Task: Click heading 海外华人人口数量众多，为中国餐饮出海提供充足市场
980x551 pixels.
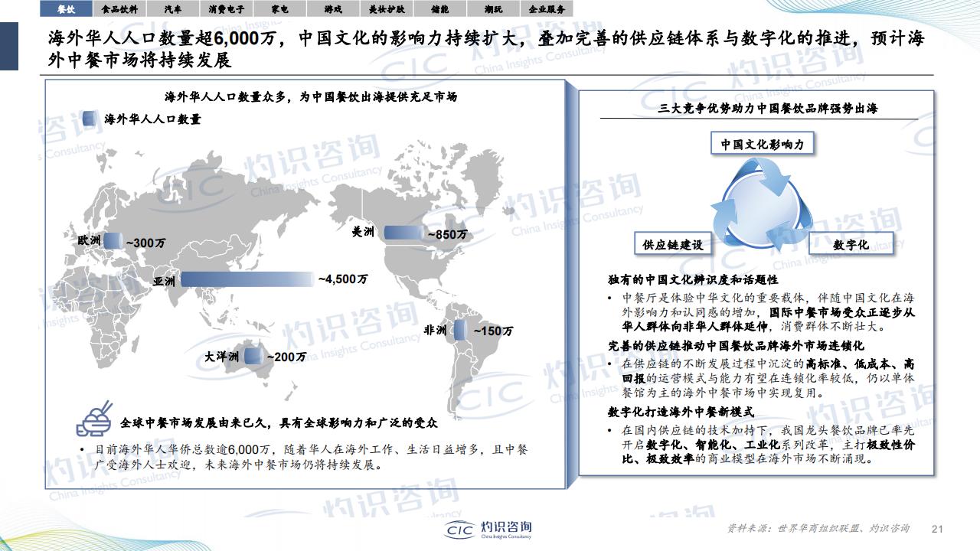Action: (312, 98)
